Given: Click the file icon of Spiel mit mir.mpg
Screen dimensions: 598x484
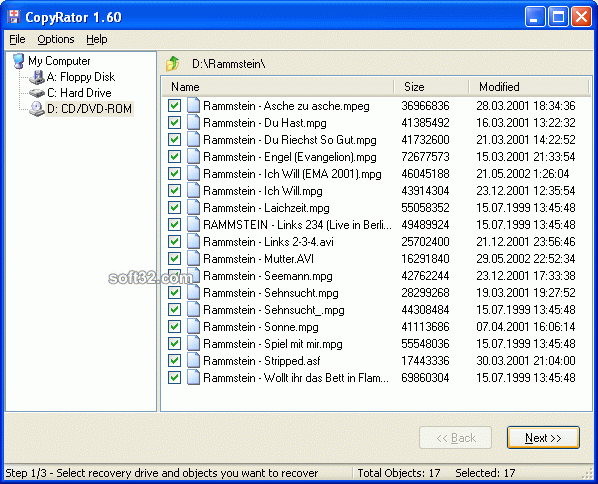Looking at the screenshot, I should pos(193,343).
